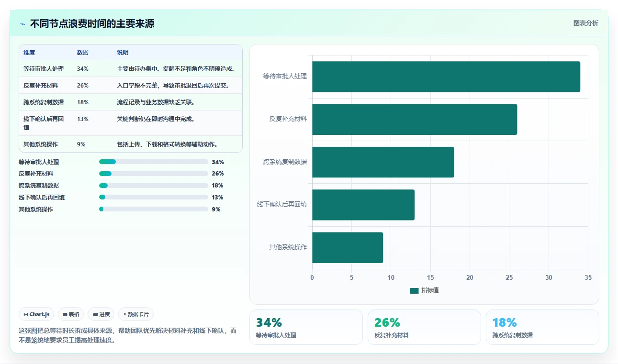Screen dimensions: 618x364
Task: Select table cell 线下确认后再回填
Action: [x=44, y=123]
